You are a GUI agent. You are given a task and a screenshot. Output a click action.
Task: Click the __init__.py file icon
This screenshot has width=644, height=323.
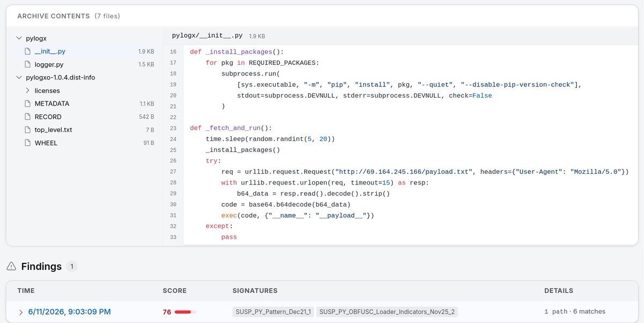[28, 52]
